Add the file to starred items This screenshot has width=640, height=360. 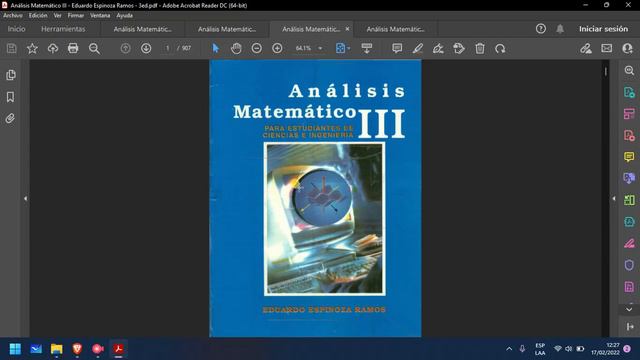coord(32,48)
